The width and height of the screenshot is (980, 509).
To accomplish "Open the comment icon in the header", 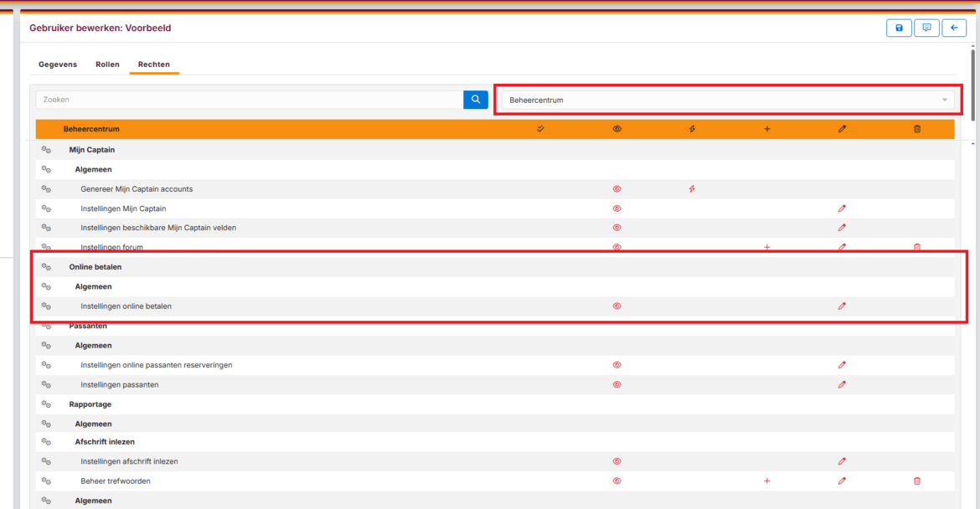I will pos(926,28).
